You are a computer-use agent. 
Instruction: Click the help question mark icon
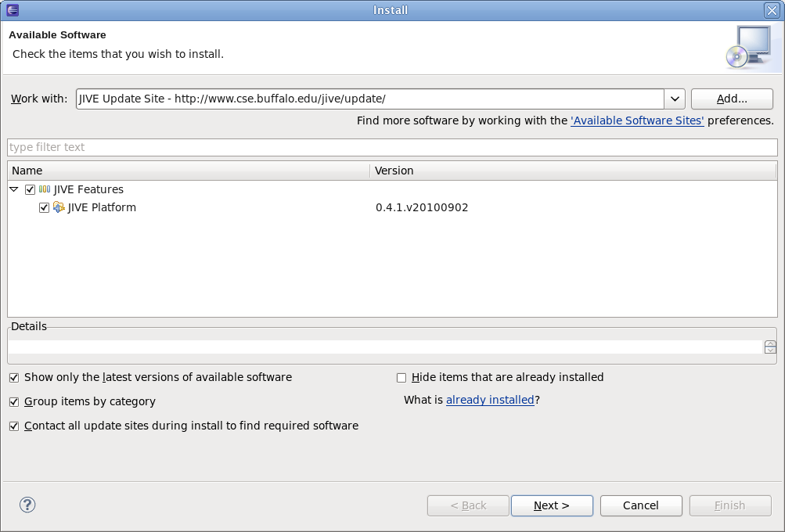(27, 505)
